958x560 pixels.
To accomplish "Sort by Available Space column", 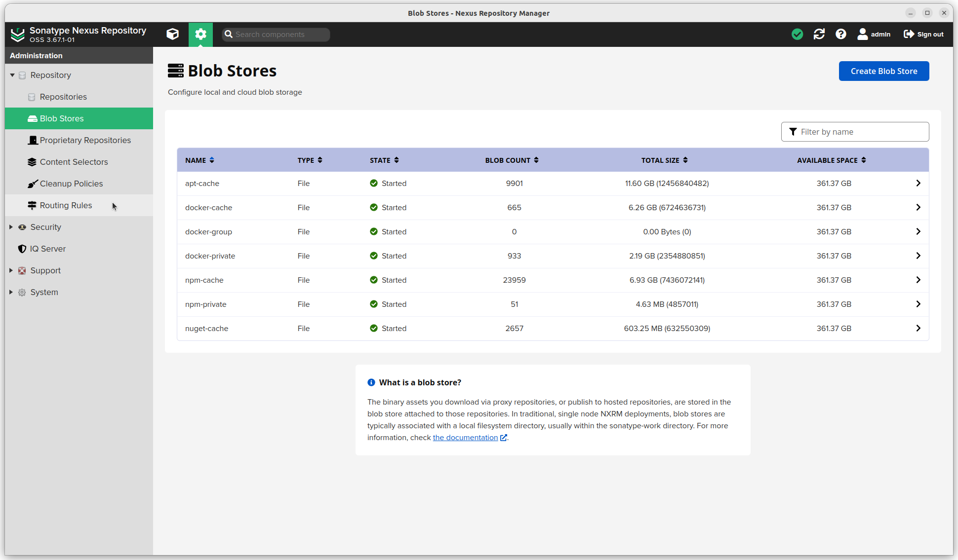I will pyautogui.click(x=831, y=160).
